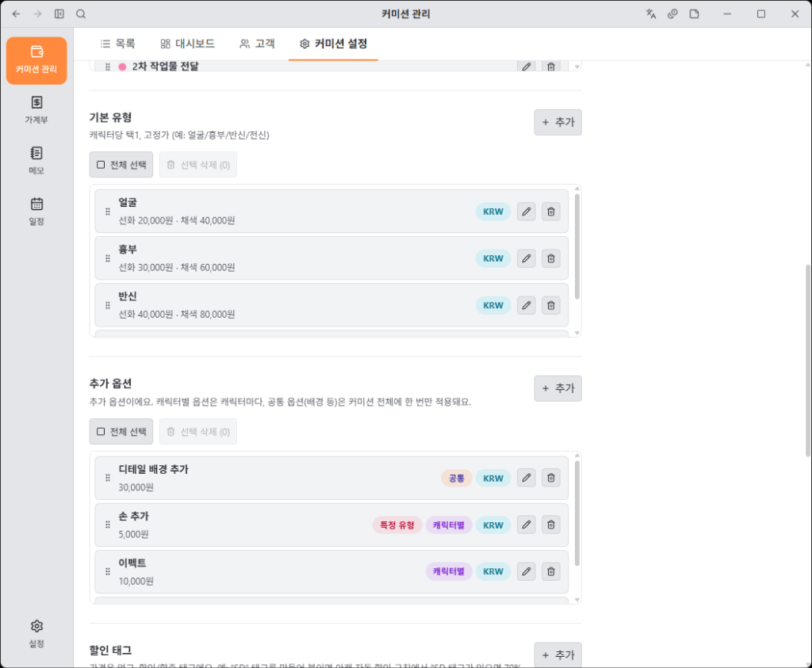812x668 pixels.
Task: Switch to the 목록 tab
Action: [117, 44]
